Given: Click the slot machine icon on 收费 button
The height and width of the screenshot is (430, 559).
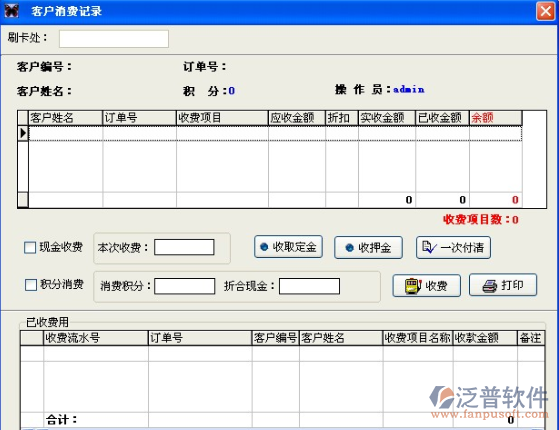Looking at the screenshot, I should pos(414,286).
